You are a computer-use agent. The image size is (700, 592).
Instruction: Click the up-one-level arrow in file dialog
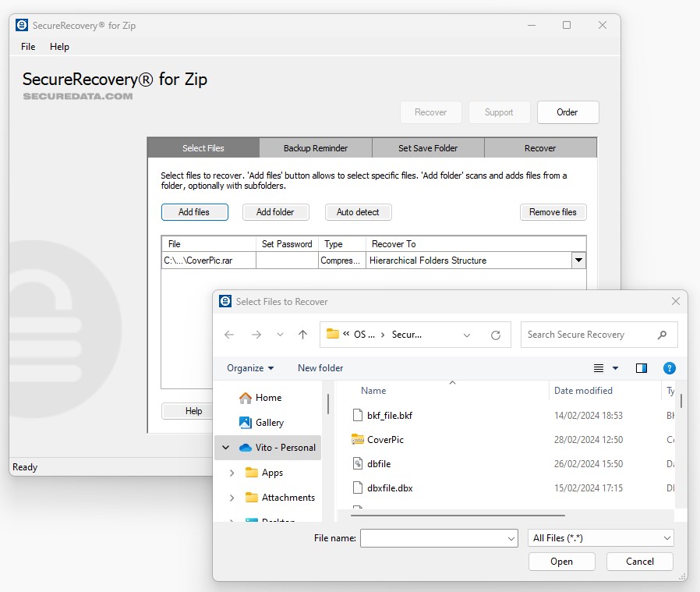tap(303, 334)
